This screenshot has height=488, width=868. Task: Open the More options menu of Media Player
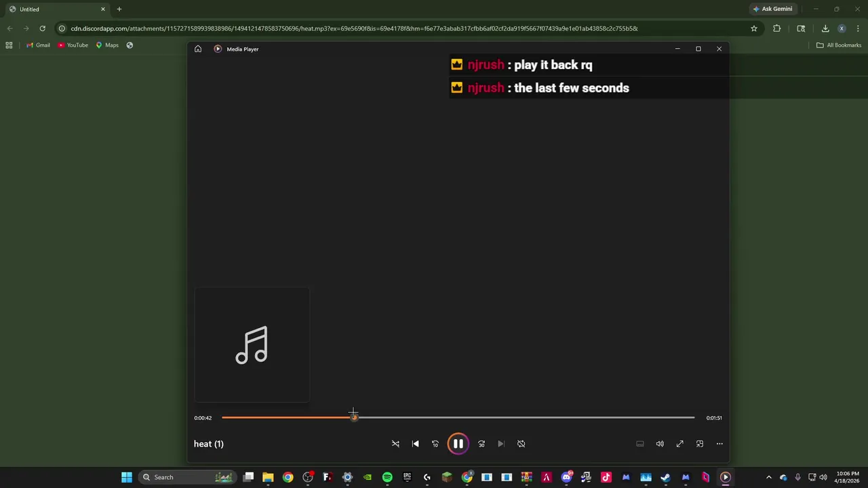pos(719,444)
